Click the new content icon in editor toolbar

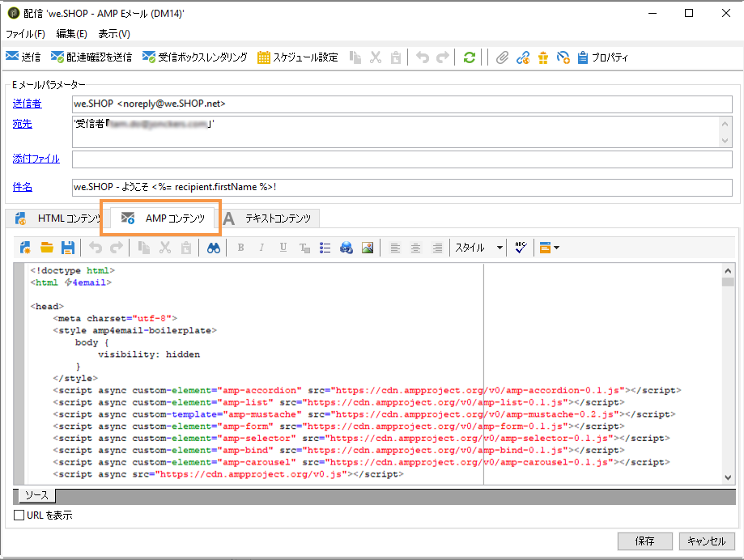(x=26, y=247)
